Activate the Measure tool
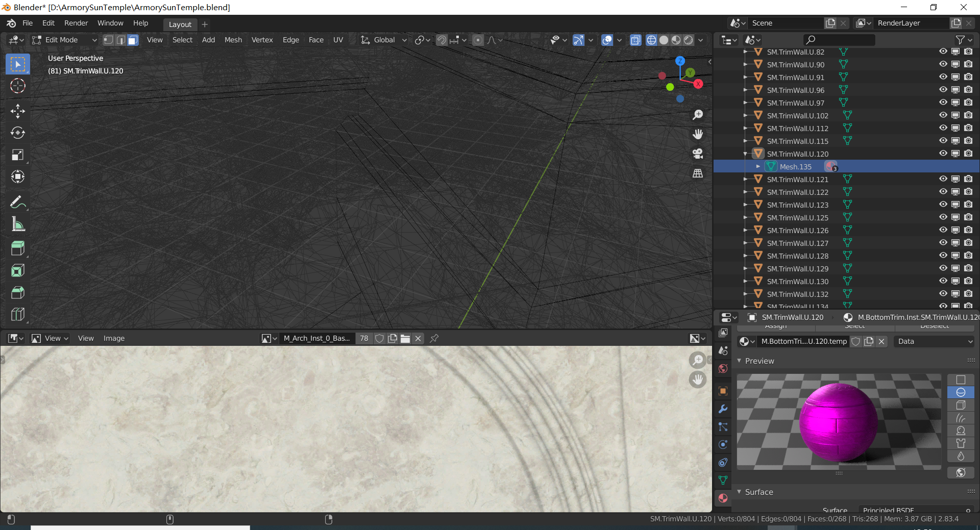980x530 pixels. [18, 223]
